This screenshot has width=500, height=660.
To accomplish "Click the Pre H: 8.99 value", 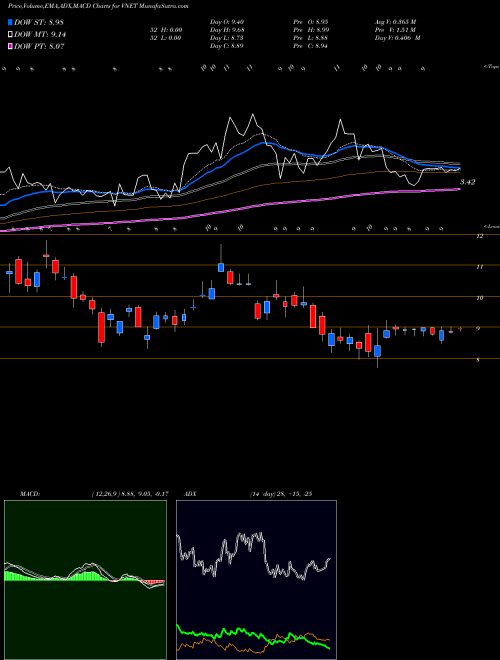I will click(311, 30).
